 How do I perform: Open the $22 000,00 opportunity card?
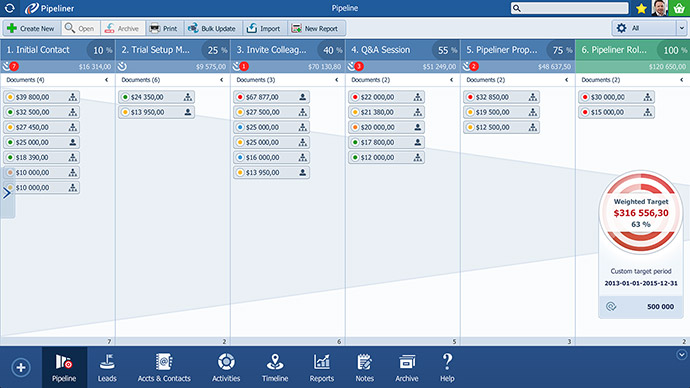386,97
